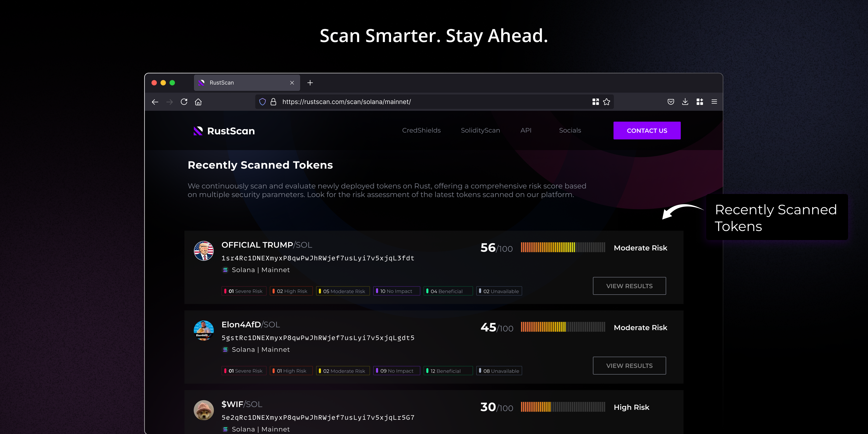Open the extensions grid icon

point(700,102)
